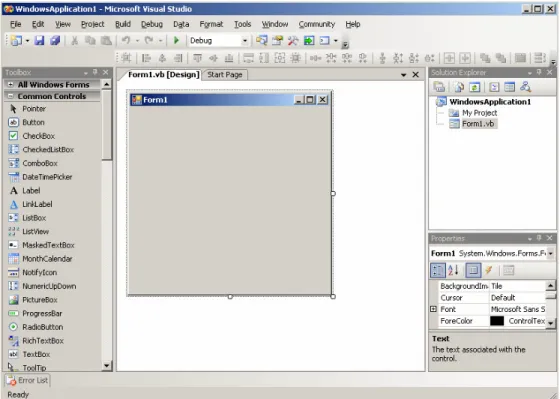The height and width of the screenshot is (399, 560).
Task: Click the Toolbox scroll down arrow
Action: (x=106, y=365)
